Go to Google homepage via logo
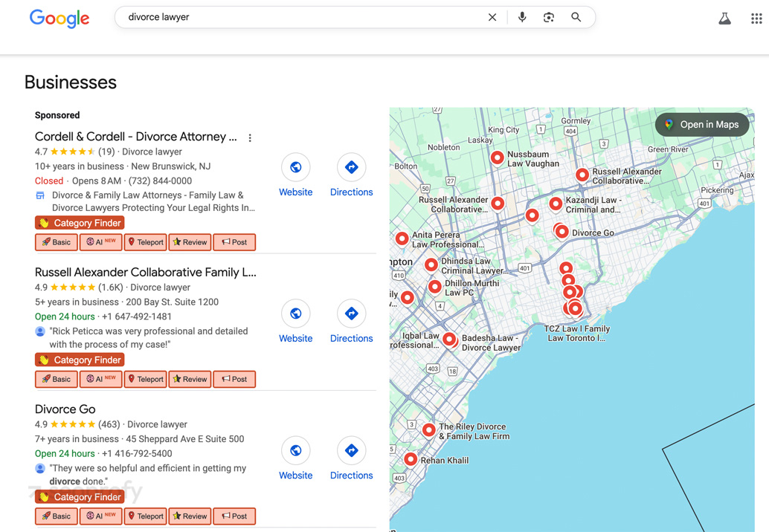 click(x=59, y=19)
